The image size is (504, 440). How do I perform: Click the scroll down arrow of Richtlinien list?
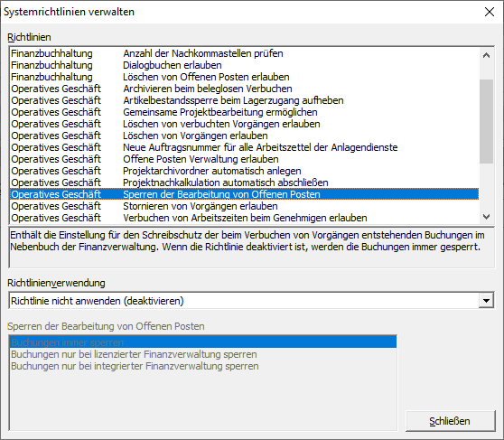coord(486,217)
